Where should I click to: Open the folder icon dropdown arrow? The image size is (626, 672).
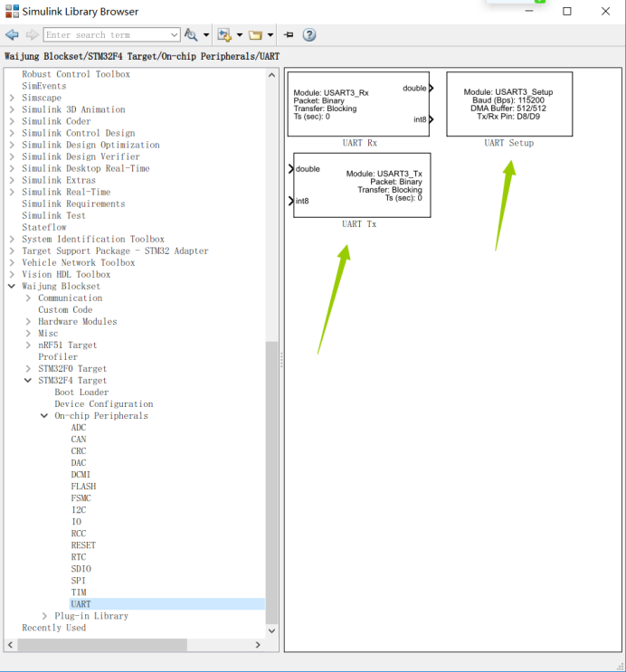(270, 34)
